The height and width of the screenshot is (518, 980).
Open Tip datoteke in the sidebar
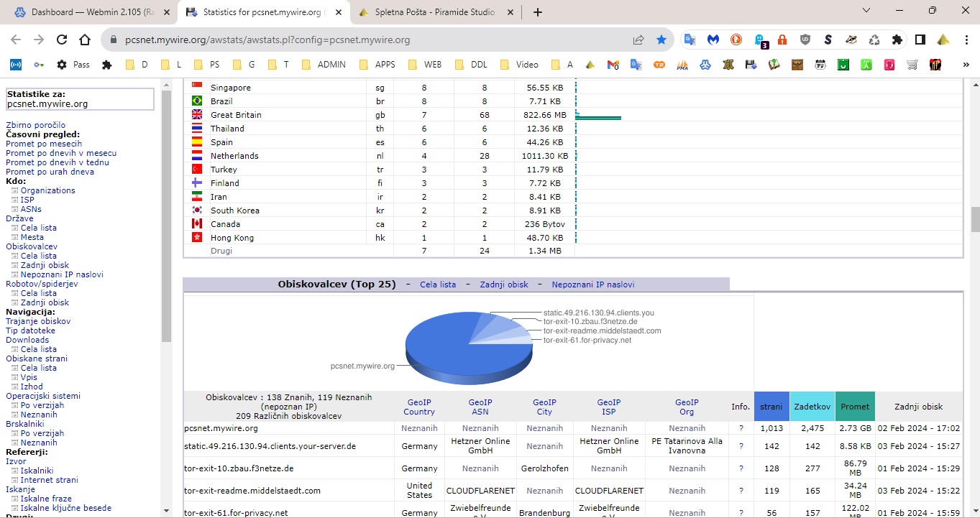pos(30,330)
